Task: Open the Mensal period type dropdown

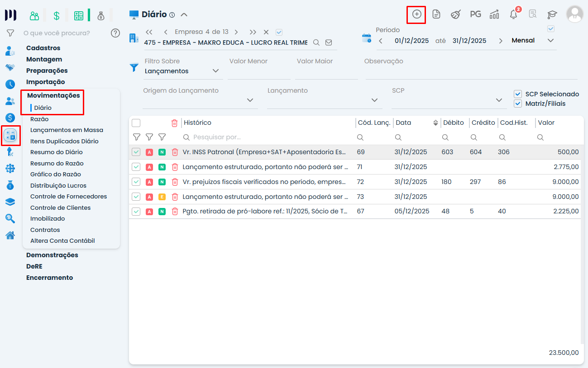Action: click(533, 41)
